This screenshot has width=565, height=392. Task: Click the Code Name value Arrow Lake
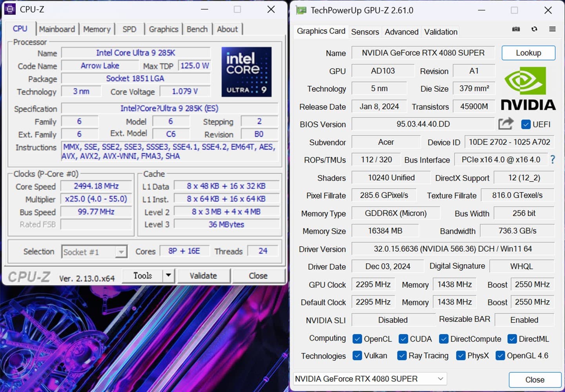[100, 65]
